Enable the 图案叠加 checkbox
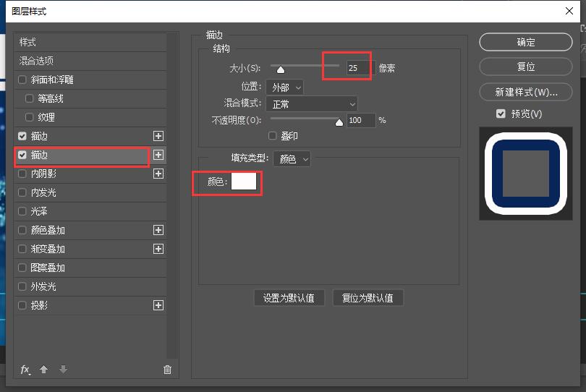Image resolution: width=586 pixels, height=392 pixels. click(22, 268)
